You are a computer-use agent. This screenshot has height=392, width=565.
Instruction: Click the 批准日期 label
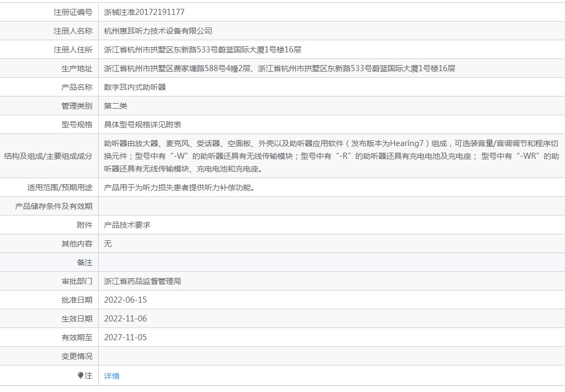pyautogui.click(x=77, y=300)
